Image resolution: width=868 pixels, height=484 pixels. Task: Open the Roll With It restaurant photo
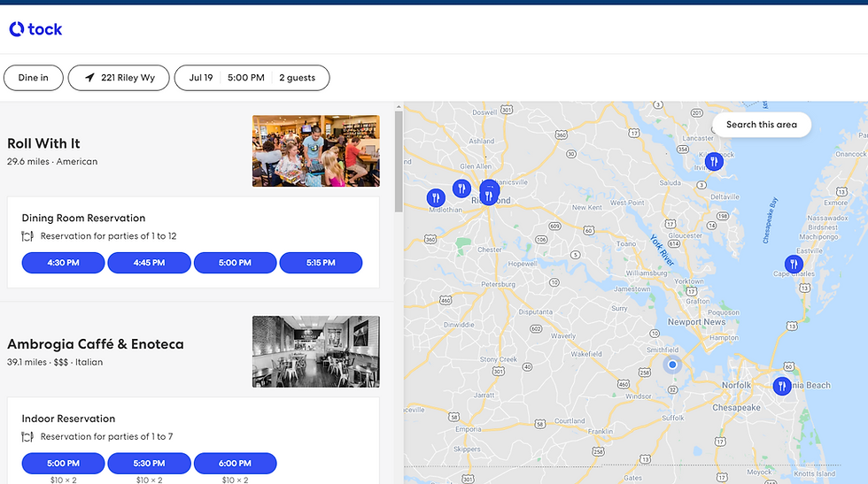click(316, 150)
